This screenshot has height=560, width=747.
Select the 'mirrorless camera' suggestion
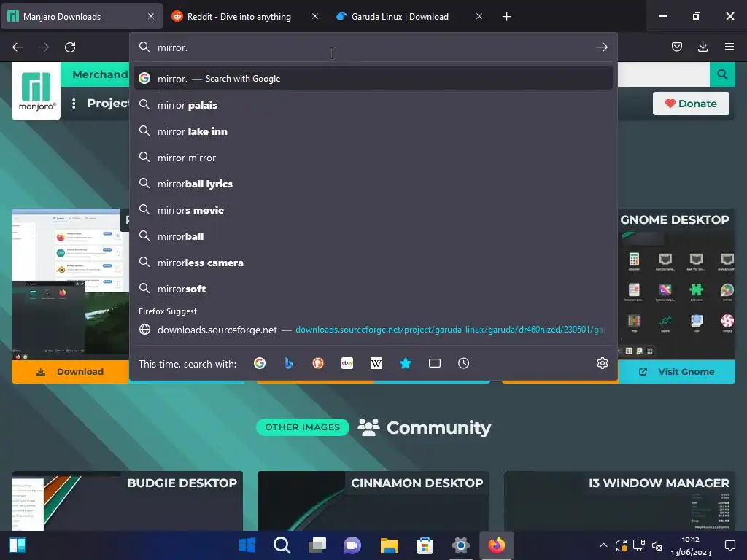(373, 262)
